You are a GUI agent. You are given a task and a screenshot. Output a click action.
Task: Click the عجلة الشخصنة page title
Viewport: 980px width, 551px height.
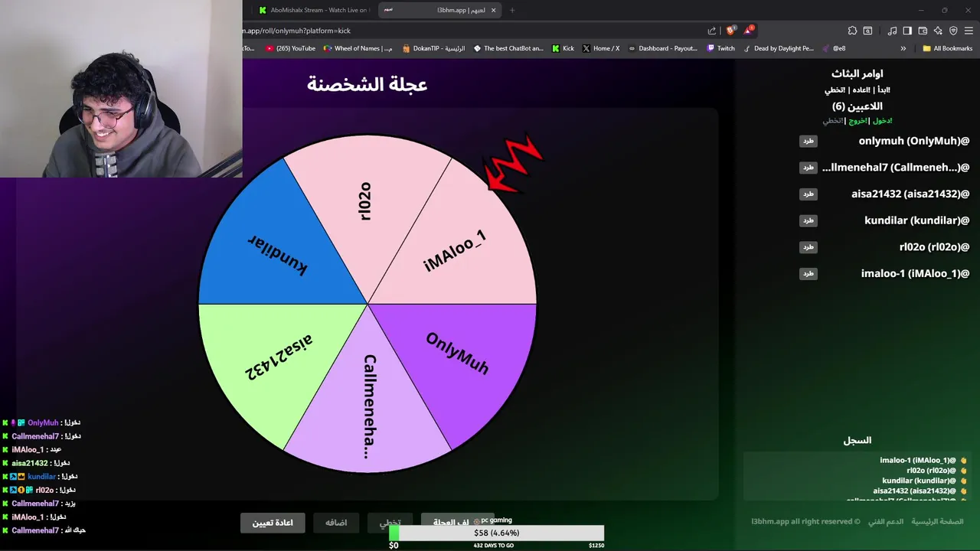tap(367, 84)
